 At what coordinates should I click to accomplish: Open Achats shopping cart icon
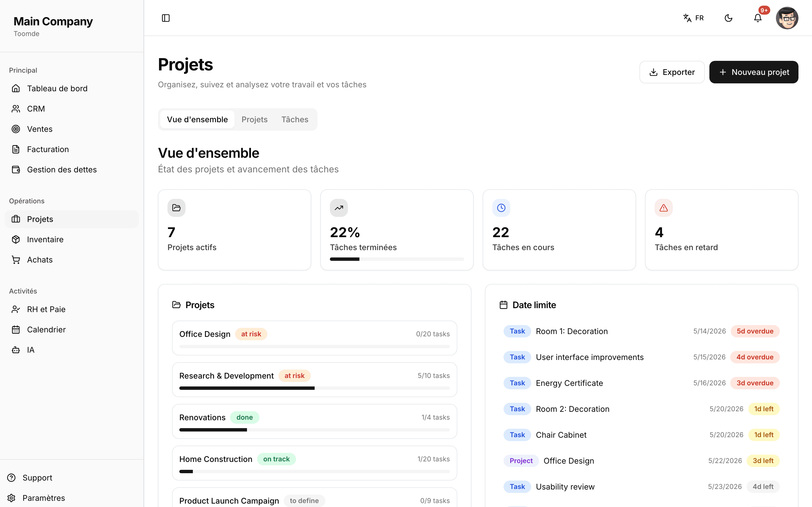click(x=16, y=260)
